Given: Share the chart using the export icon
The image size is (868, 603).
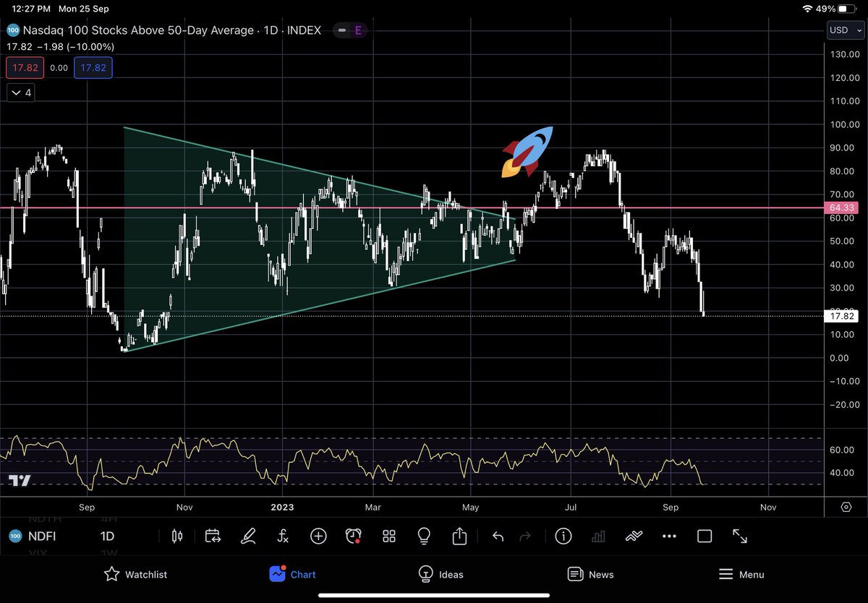Looking at the screenshot, I should click(459, 536).
